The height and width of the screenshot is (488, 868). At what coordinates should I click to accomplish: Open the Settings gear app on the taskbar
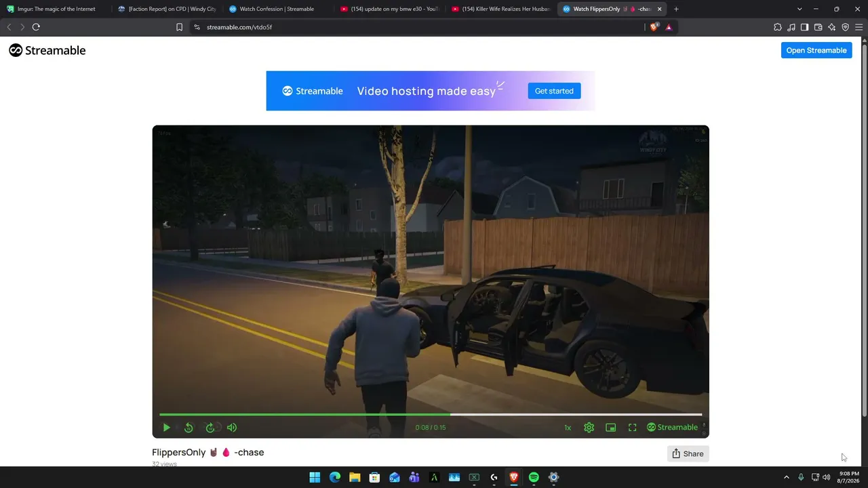tap(553, 477)
